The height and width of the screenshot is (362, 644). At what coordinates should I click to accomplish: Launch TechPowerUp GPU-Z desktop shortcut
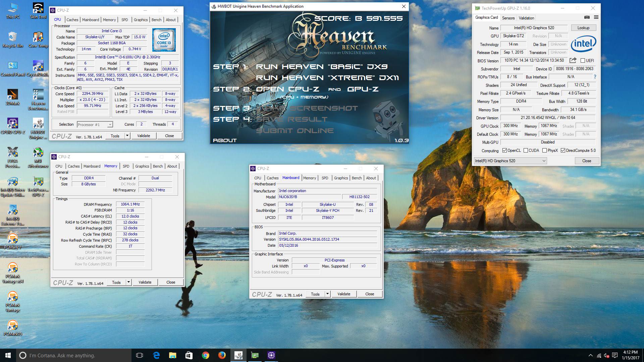[38, 186]
